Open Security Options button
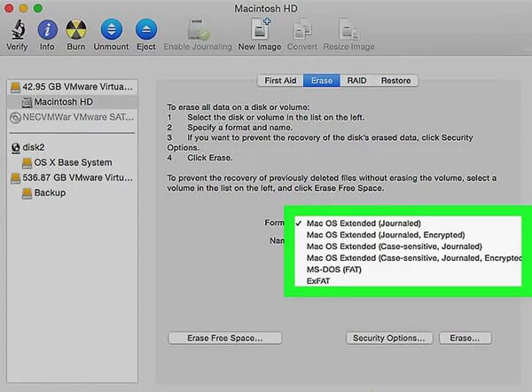This screenshot has height=392, width=532. [x=388, y=338]
